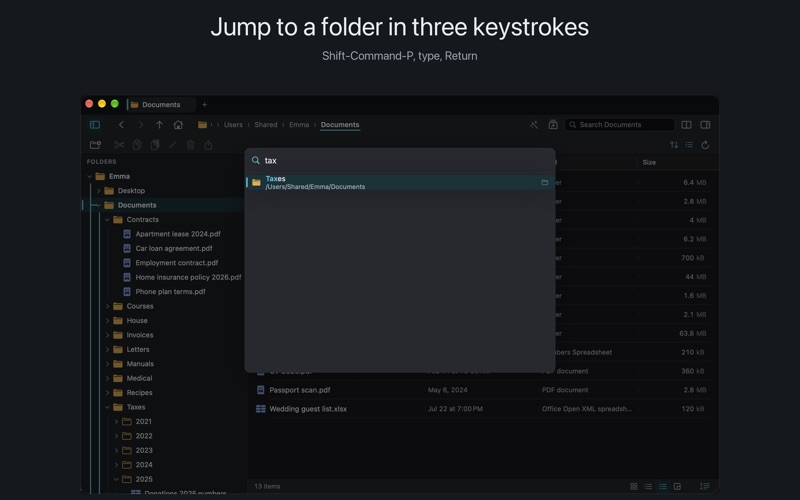Click the paste clipboard icon
800x500 pixels.
tap(155, 145)
